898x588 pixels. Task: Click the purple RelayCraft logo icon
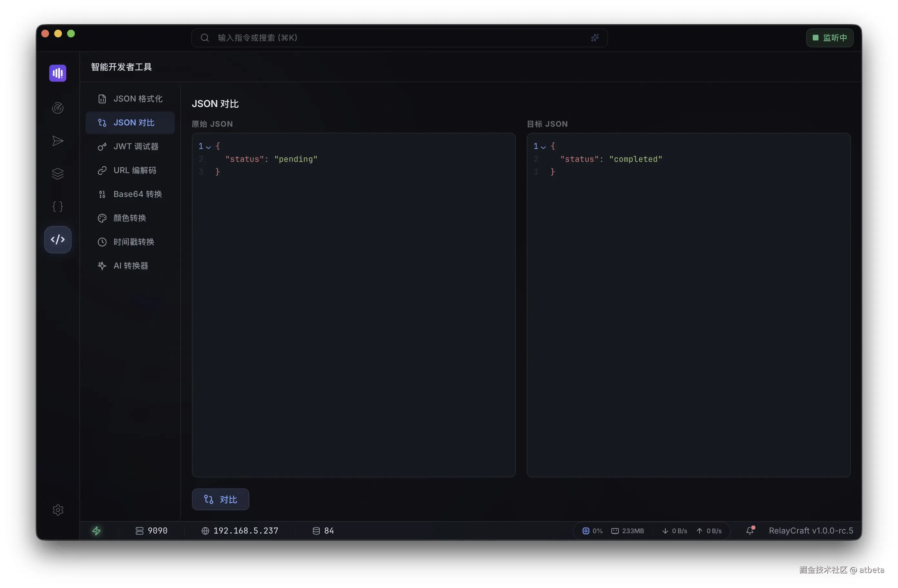tap(58, 73)
